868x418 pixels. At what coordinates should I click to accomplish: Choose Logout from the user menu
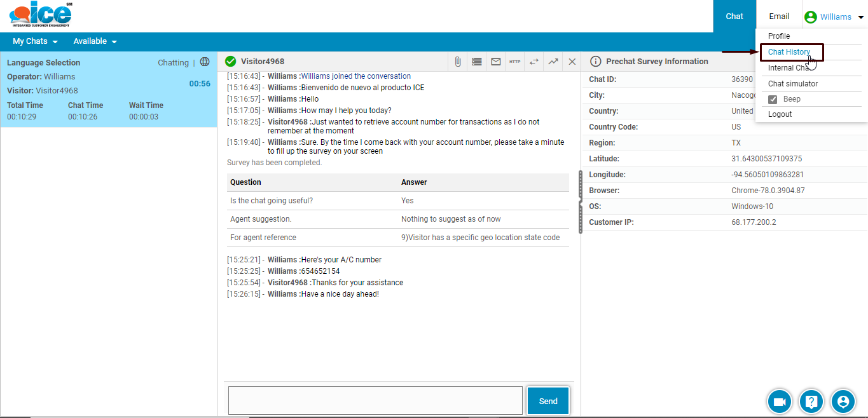pyautogui.click(x=780, y=114)
